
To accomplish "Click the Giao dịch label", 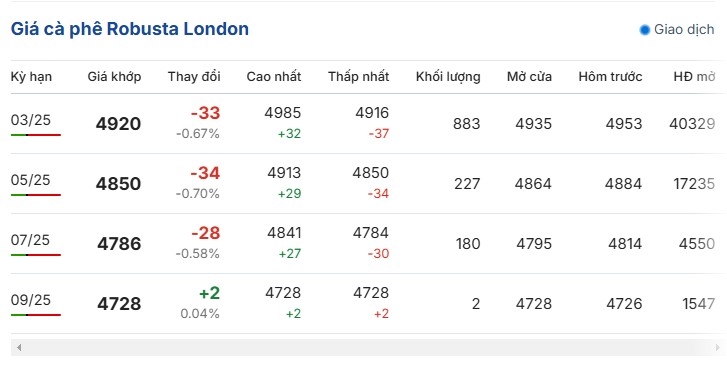I will point(684,30).
